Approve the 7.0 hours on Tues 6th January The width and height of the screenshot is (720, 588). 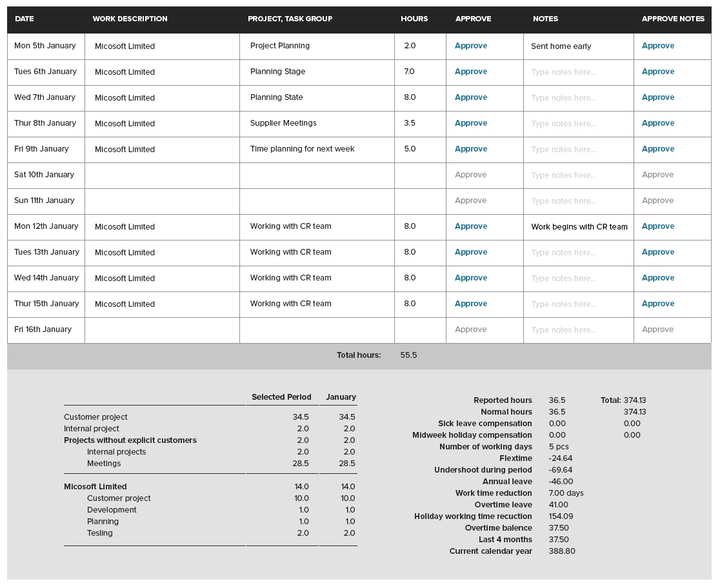[470, 72]
